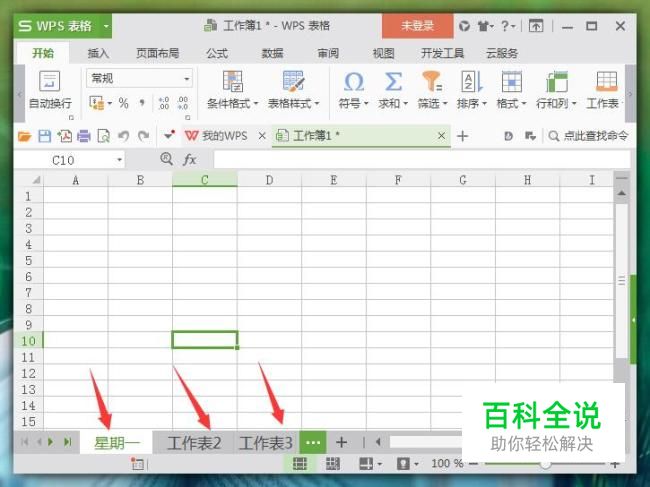Select the 星期一 sheet tab
The width and height of the screenshot is (650, 487).
pyautogui.click(x=117, y=443)
